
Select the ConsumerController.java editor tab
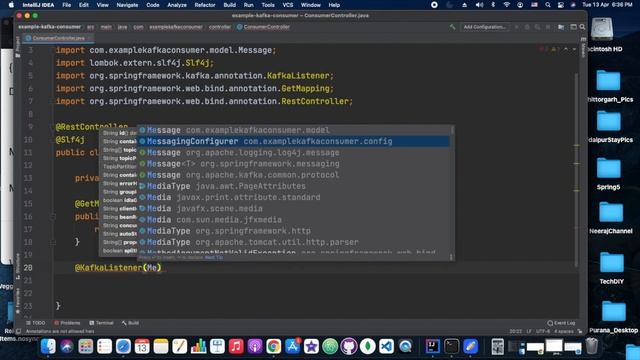pyautogui.click(x=58, y=38)
